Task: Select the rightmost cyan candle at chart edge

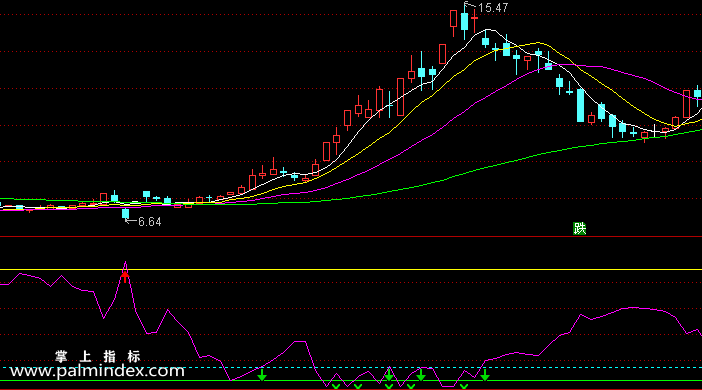Action: pyautogui.click(x=698, y=95)
